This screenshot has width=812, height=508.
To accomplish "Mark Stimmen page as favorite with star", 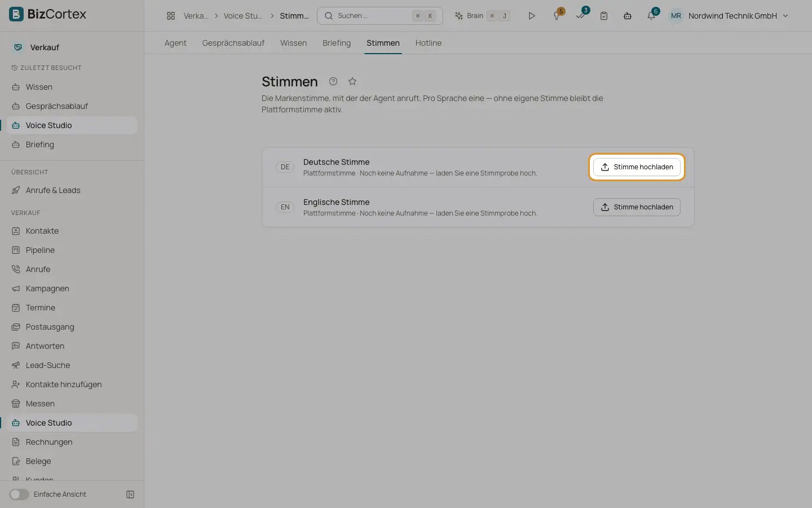I will pyautogui.click(x=352, y=81).
